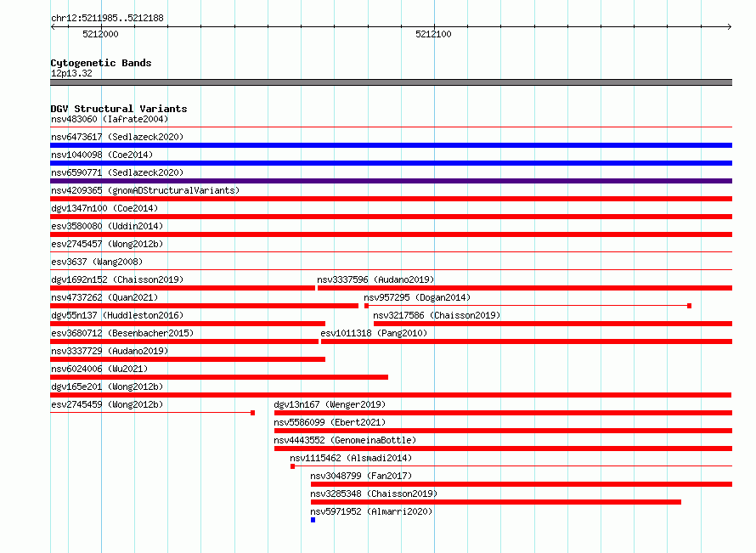Open the esv3637 (Wang2008) variant
This screenshot has width=756, height=553.
coord(97,262)
